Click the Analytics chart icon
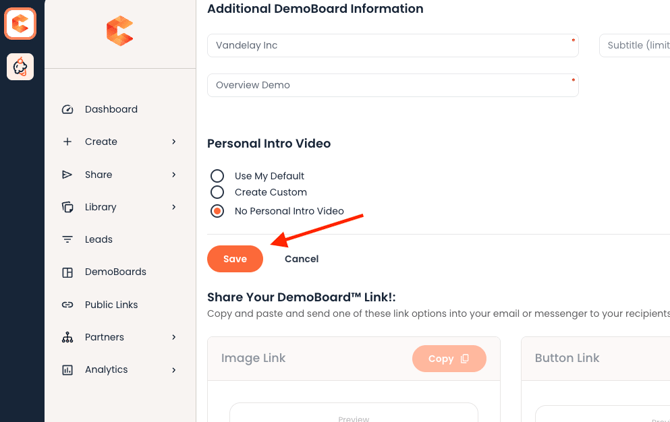 [x=67, y=370]
